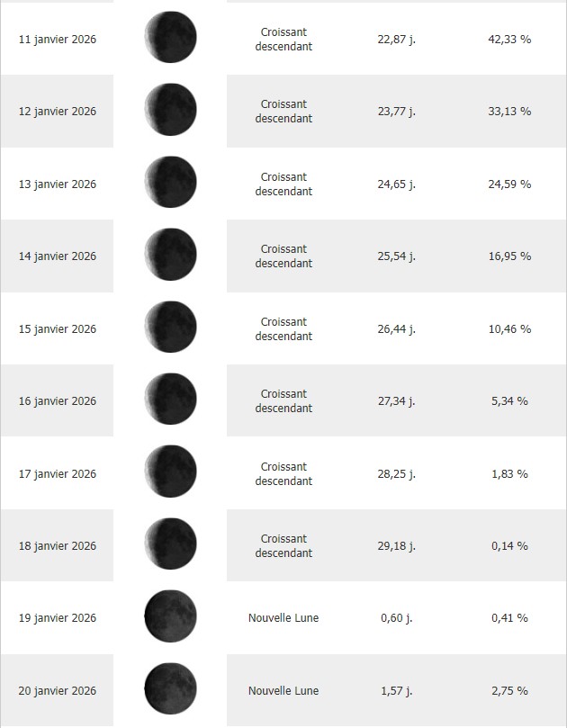Viewport: 567px width, 728px height.
Task: Click Croissant descendant label for 14 janvier
Action: pos(283,256)
